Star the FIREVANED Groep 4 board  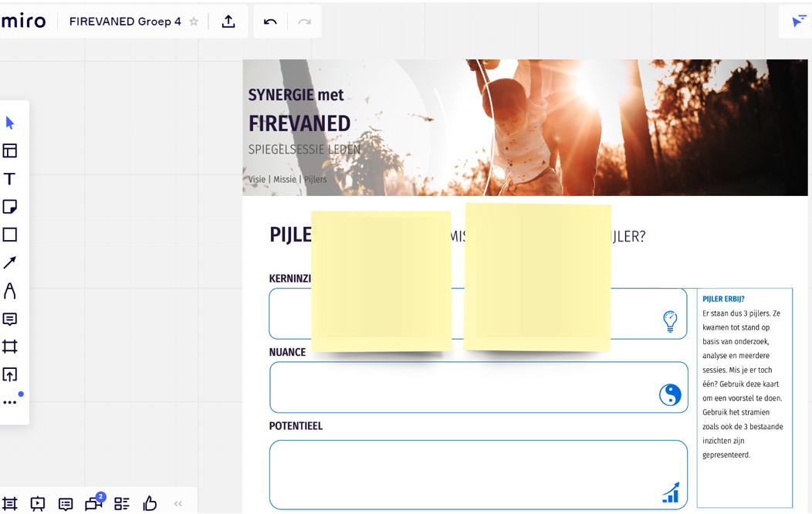click(194, 22)
